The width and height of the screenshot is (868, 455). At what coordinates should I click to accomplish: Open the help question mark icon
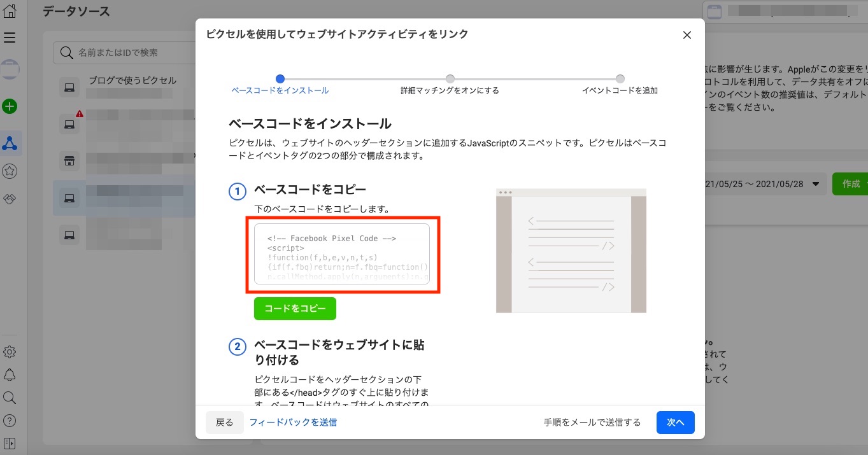click(10, 421)
